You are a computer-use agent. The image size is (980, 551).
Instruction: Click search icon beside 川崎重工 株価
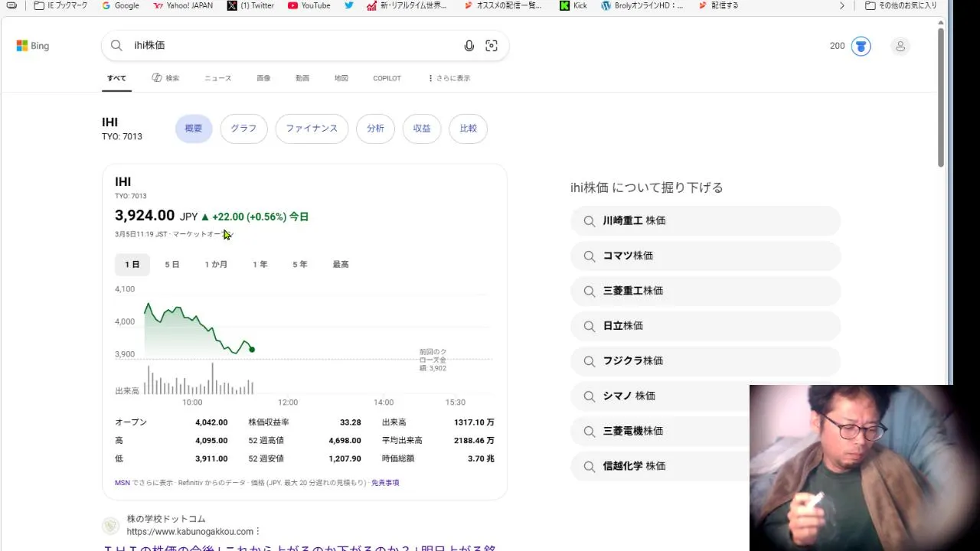tap(590, 221)
